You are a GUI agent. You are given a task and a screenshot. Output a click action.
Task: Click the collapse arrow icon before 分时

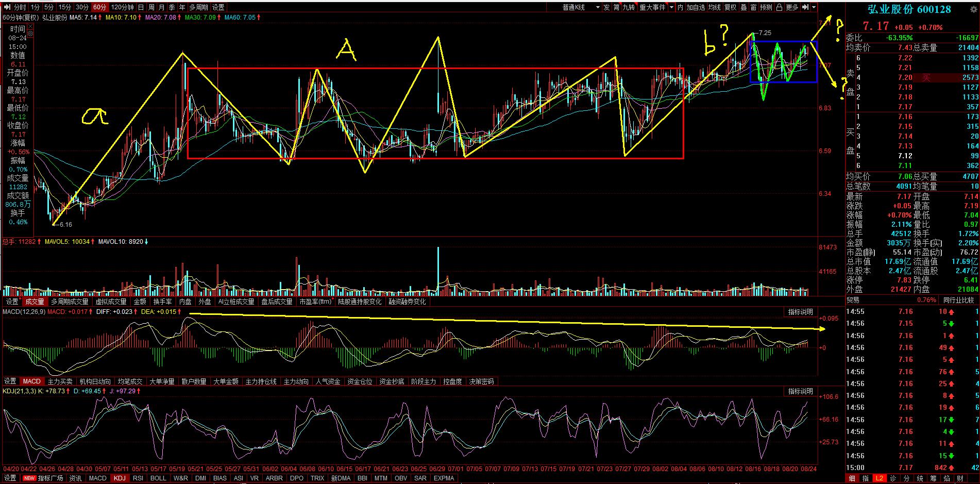(7, 7)
